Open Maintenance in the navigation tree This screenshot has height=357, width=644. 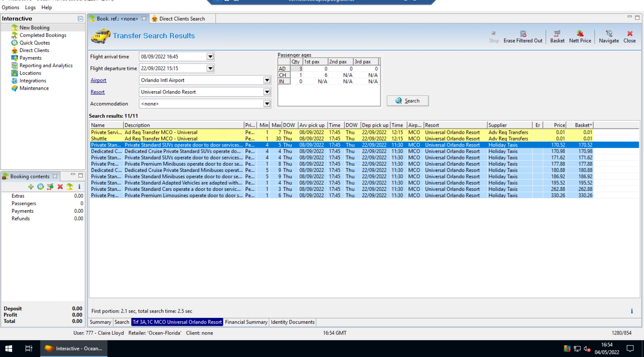coord(34,88)
